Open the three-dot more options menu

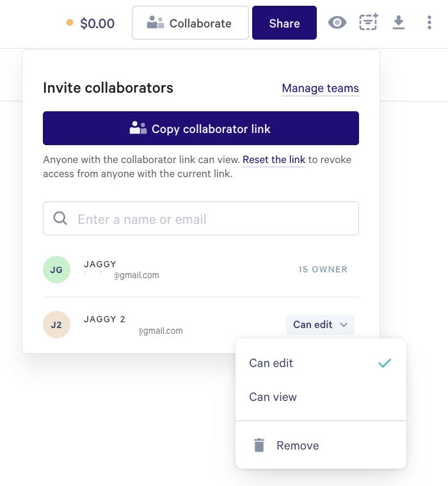[429, 22]
